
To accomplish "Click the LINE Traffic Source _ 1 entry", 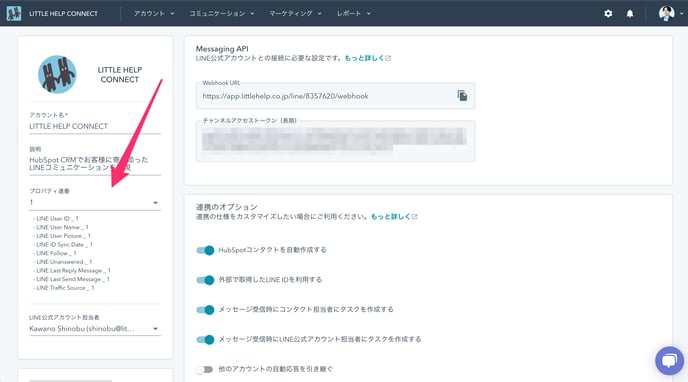I will tap(64, 288).
